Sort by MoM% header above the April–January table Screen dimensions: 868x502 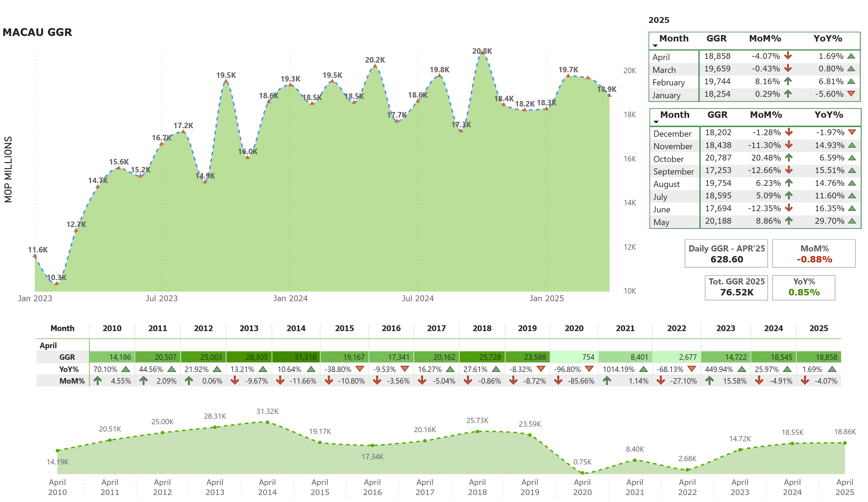point(765,38)
